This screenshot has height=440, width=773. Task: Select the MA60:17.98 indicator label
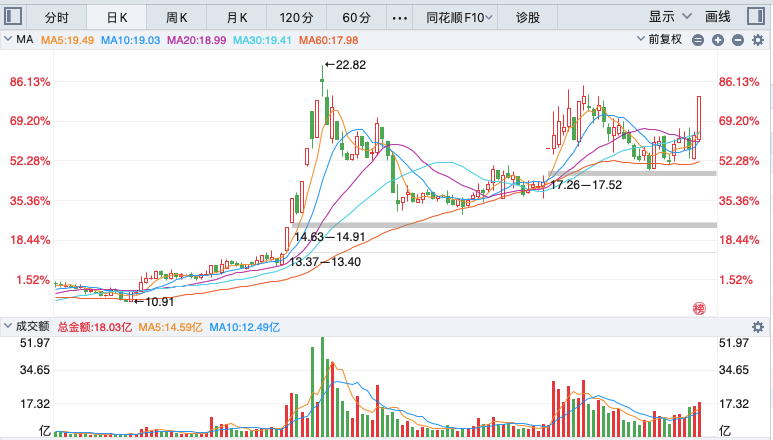pyautogui.click(x=328, y=40)
